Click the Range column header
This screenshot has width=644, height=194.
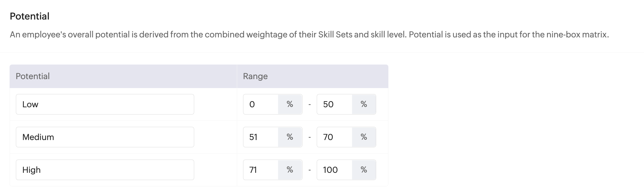point(255,76)
